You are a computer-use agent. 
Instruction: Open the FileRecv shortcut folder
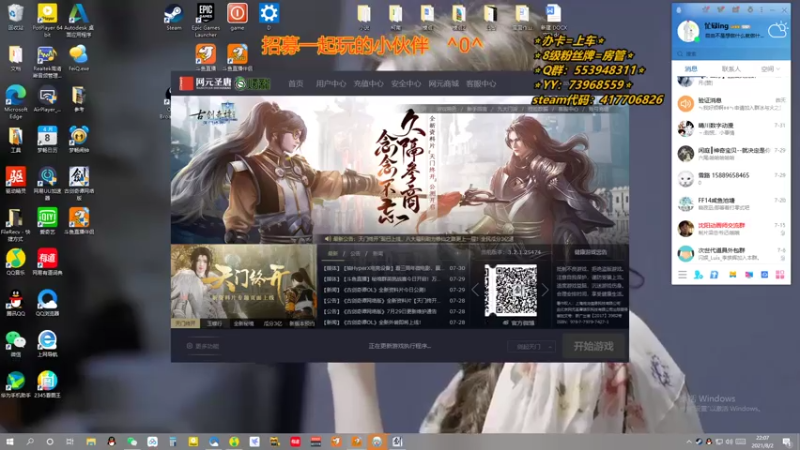pyautogui.click(x=16, y=224)
